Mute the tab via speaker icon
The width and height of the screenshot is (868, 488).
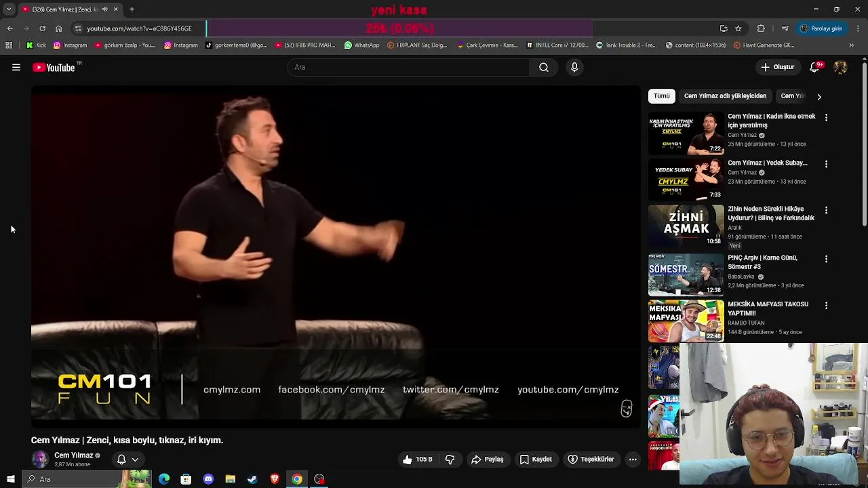coord(104,9)
